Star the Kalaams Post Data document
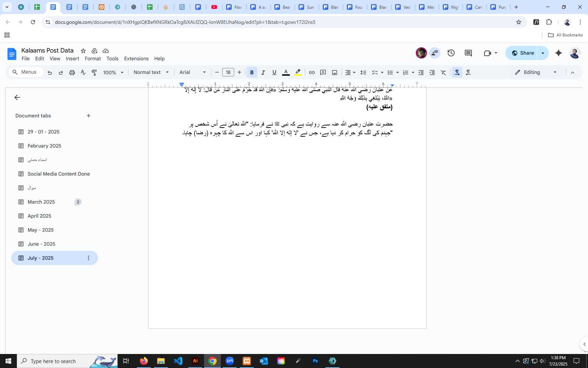The width and height of the screenshot is (588, 368). 83,51
